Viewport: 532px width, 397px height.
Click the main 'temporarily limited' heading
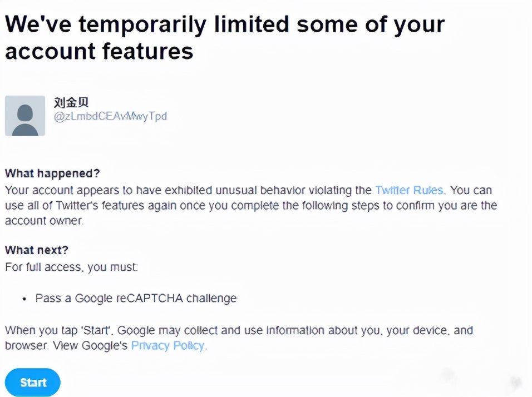tap(225, 38)
